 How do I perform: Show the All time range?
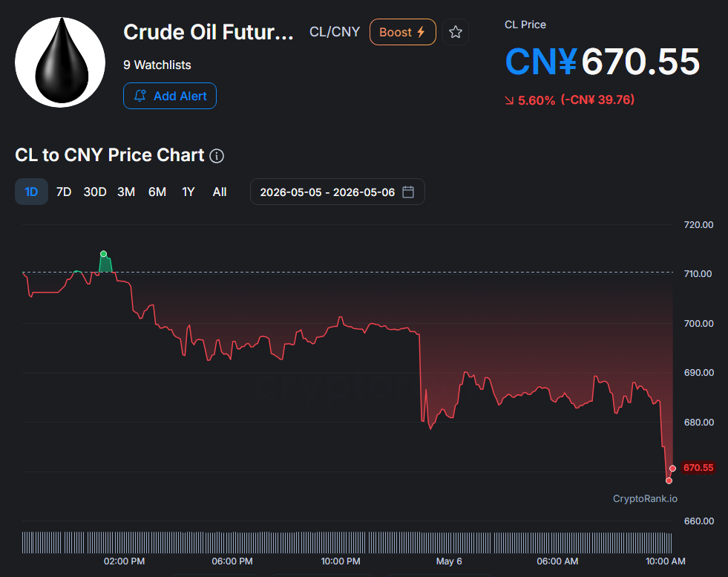pos(219,192)
